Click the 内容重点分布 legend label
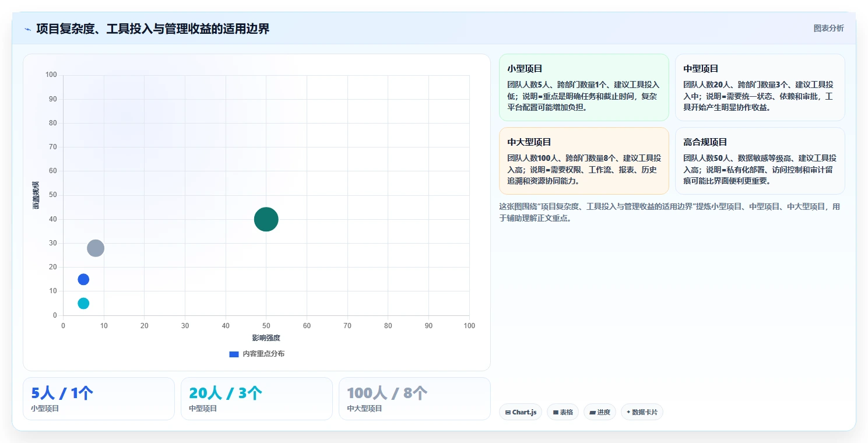The image size is (868, 443). (263, 354)
